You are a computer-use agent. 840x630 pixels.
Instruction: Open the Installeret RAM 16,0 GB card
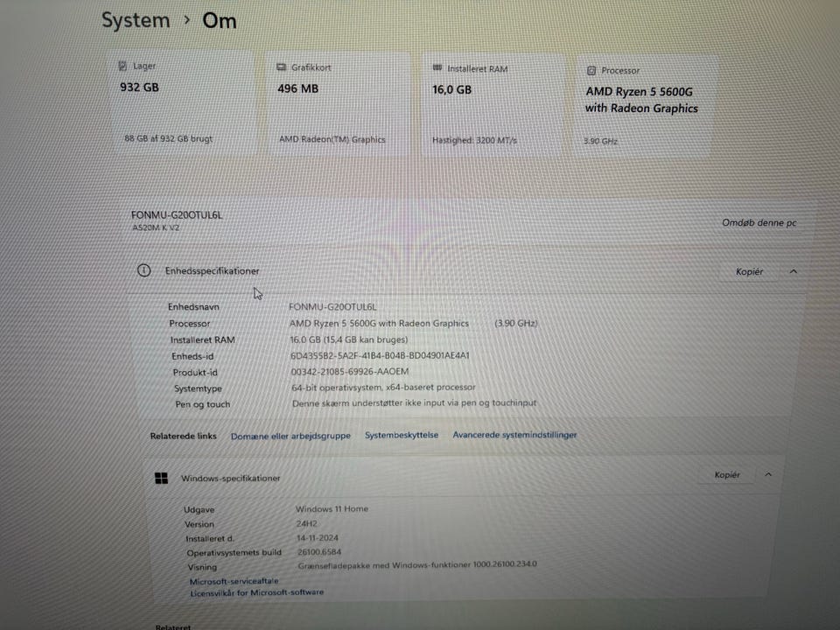[x=492, y=104]
